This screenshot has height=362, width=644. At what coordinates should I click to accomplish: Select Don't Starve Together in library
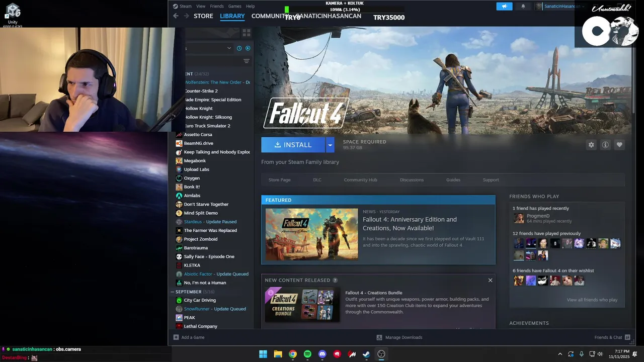206,205
